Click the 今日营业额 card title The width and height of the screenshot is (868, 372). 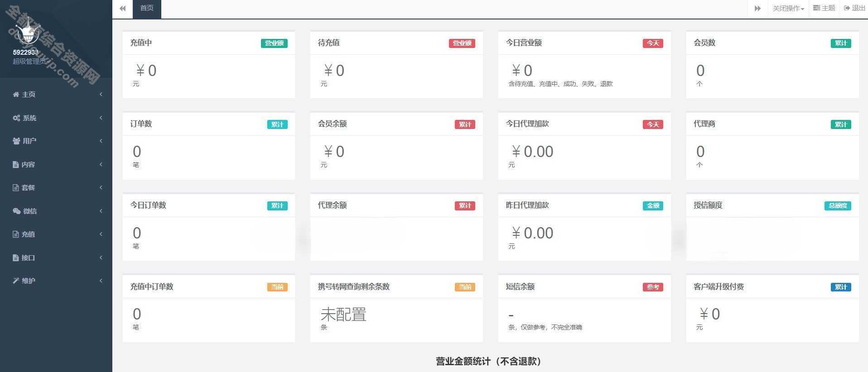tap(524, 43)
